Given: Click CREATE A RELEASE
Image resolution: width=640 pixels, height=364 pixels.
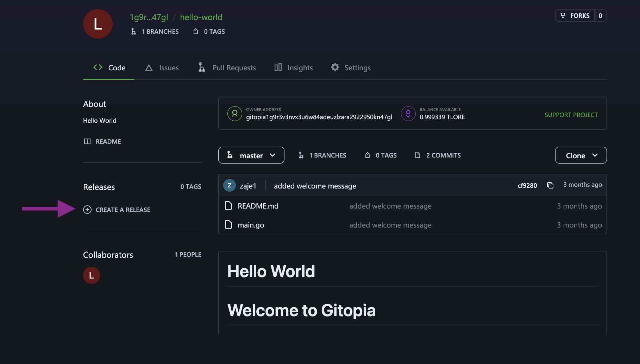Looking at the screenshot, I should [123, 210].
